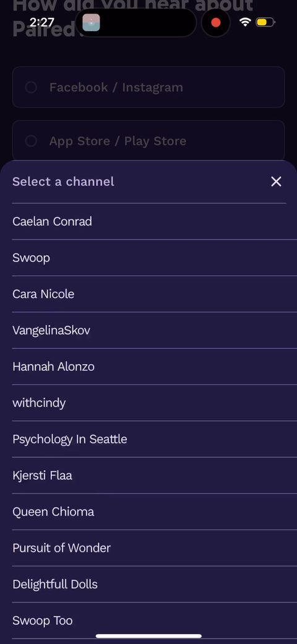Tap the Wi-Fi status icon

point(245,22)
